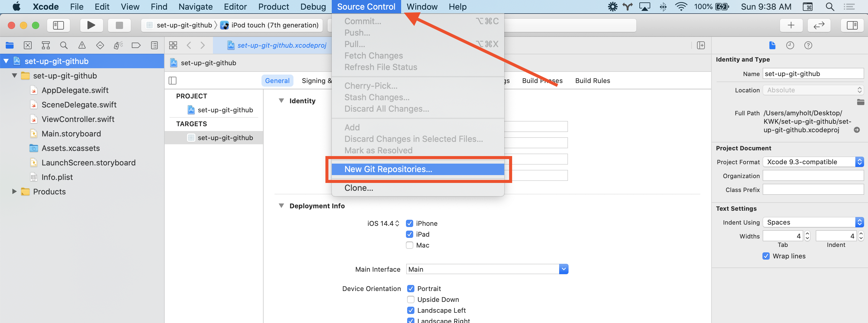This screenshot has width=868, height=323.
Task: Show the Quick Help inspector icon
Action: pos(808,45)
